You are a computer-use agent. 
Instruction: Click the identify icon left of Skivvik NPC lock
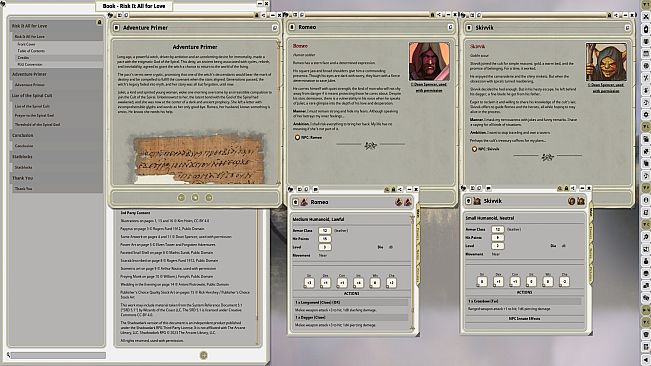tap(559, 188)
